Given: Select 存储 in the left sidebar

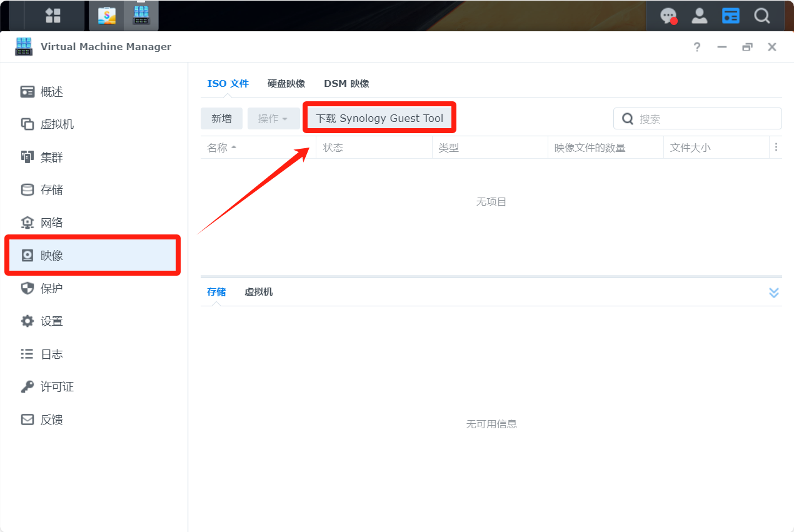Looking at the screenshot, I should pos(52,190).
